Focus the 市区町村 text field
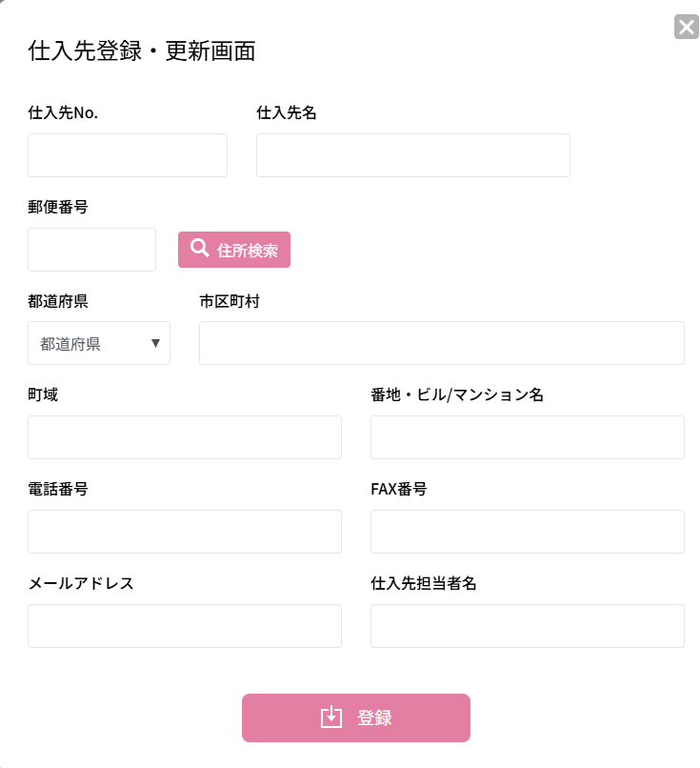 (x=441, y=343)
